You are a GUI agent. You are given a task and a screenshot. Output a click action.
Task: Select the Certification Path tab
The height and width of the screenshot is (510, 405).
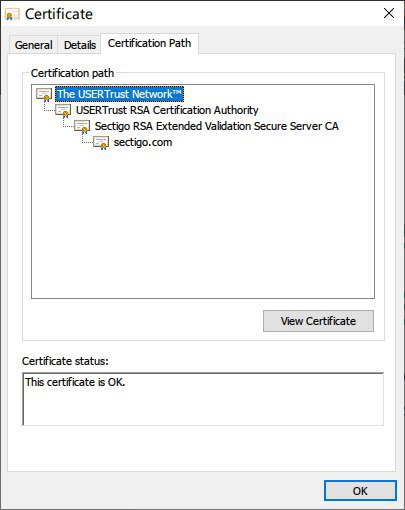click(149, 43)
